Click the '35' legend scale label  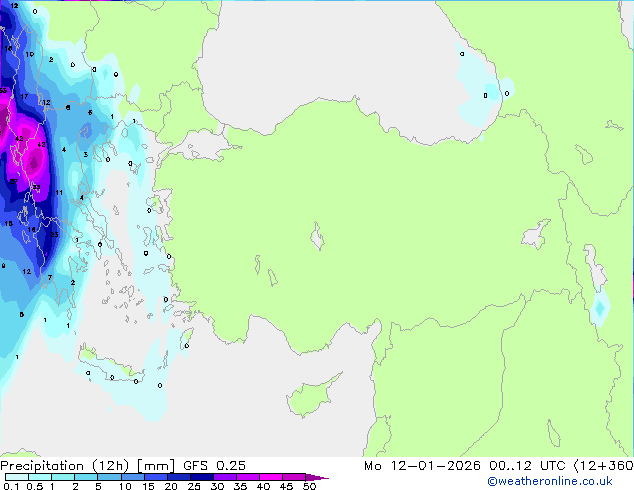click(240, 486)
